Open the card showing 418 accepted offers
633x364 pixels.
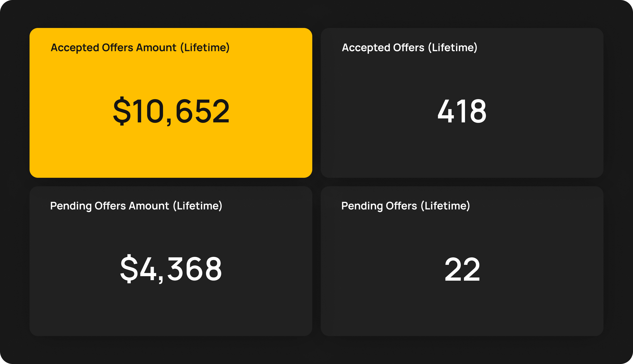(462, 153)
